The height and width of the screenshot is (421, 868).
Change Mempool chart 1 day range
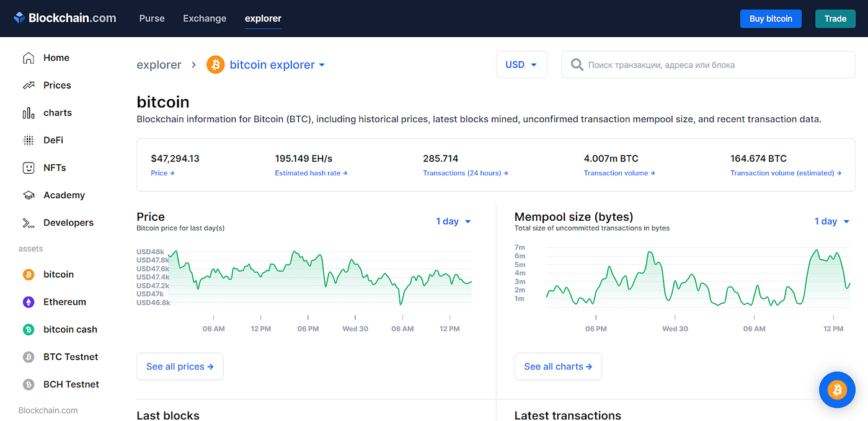click(832, 221)
